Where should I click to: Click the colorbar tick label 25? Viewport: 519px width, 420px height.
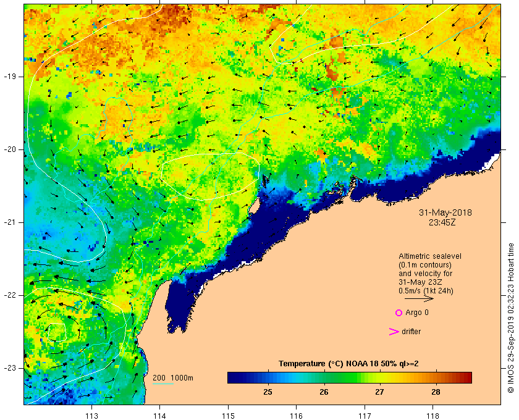268,392
